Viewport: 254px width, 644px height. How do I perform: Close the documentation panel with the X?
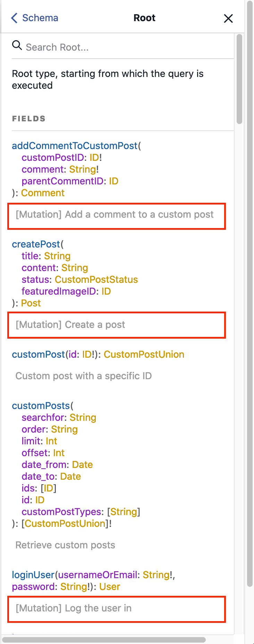pos(228,18)
